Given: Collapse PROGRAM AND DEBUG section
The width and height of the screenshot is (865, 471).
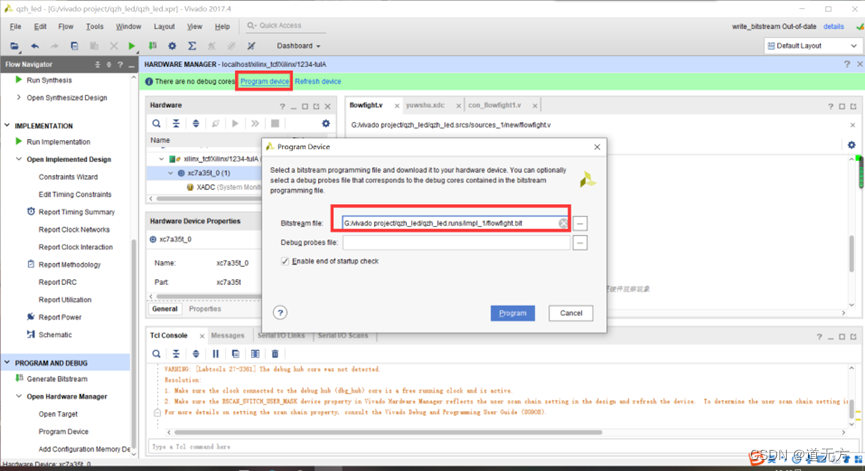Looking at the screenshot, I should pos(7,363).
